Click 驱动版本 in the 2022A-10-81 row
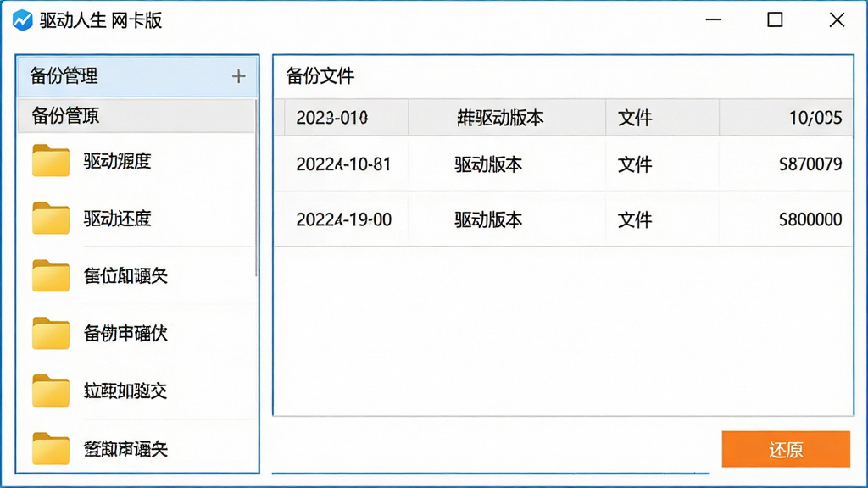This screenshot has width=868, height=488. [488, 164]
